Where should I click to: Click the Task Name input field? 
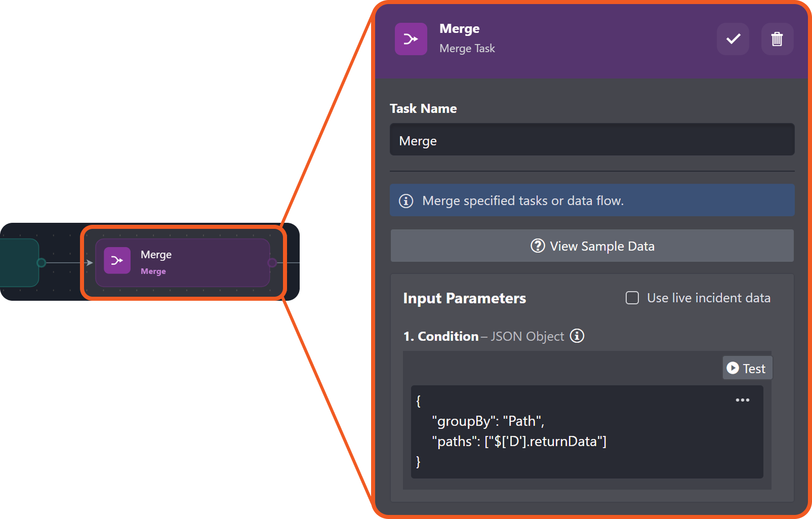coord(591,140)
